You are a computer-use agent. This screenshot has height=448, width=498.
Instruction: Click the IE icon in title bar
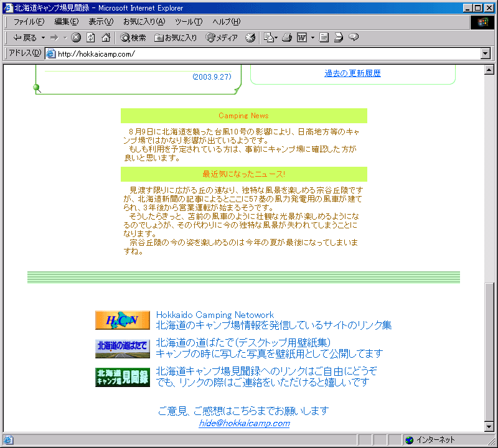[8, 8]
